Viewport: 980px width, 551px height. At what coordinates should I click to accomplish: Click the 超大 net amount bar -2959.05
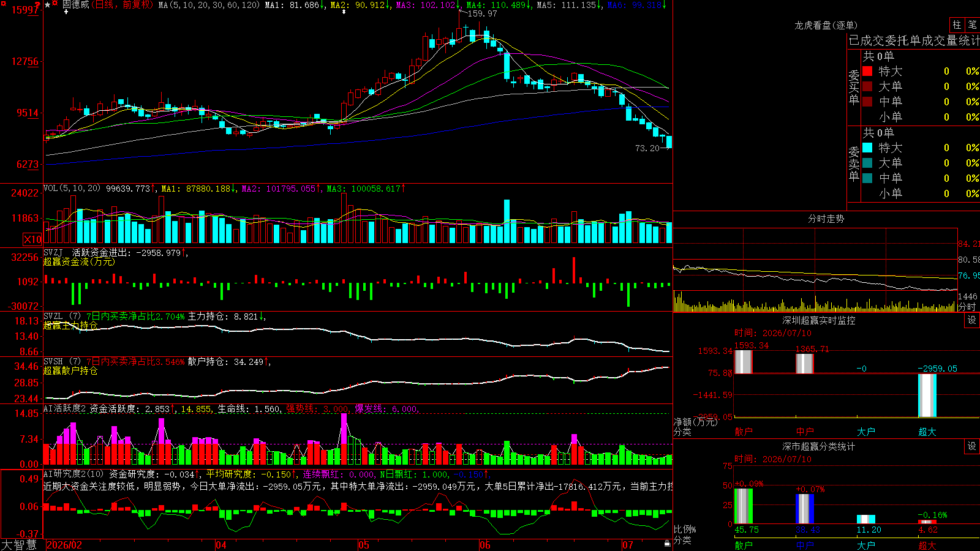point(927,395)
